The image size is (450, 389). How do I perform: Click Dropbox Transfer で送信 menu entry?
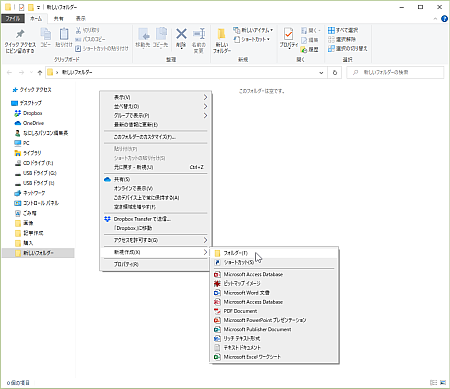coord(156,219)
